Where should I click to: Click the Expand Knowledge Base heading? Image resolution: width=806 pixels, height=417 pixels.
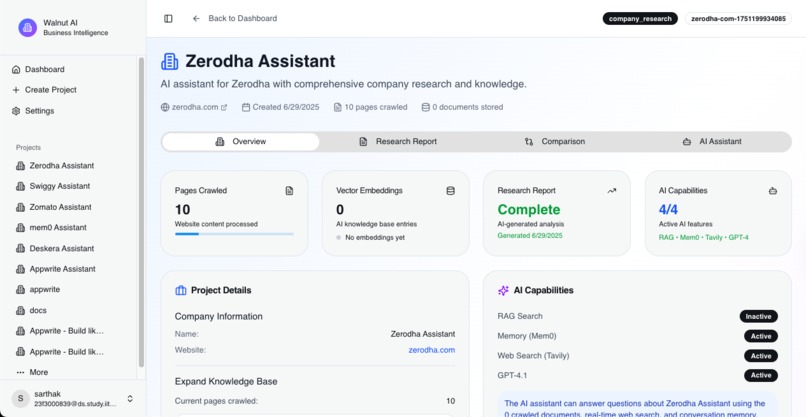[x=226, y=382]
